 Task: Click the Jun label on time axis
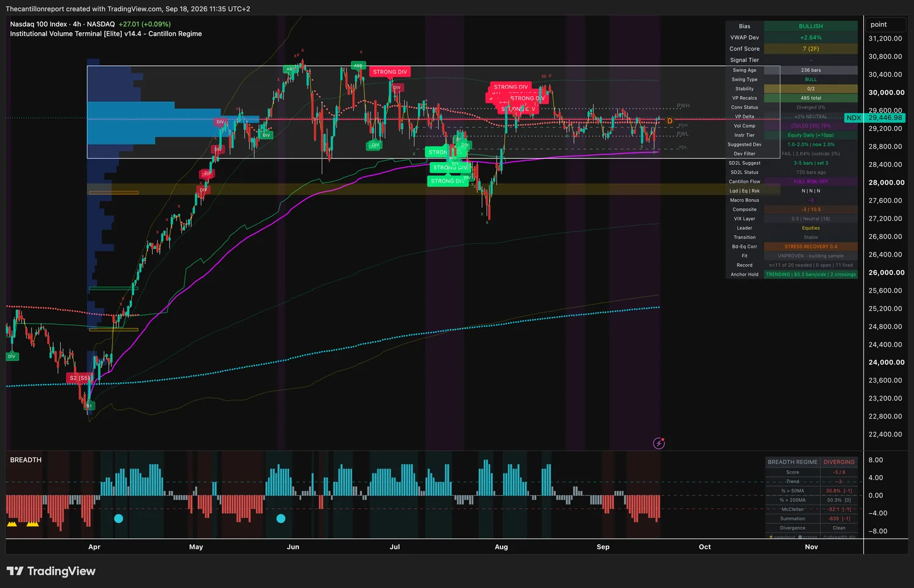(x=293, y=547)
